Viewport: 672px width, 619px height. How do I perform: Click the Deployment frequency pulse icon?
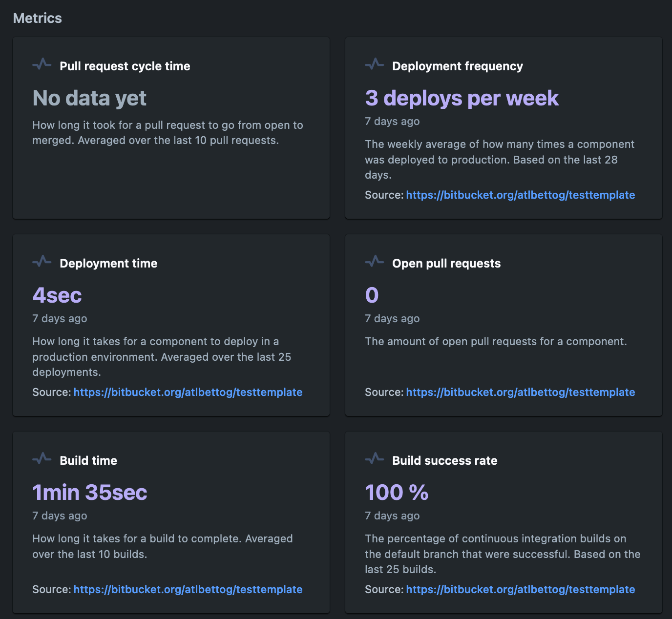[375, 64]
